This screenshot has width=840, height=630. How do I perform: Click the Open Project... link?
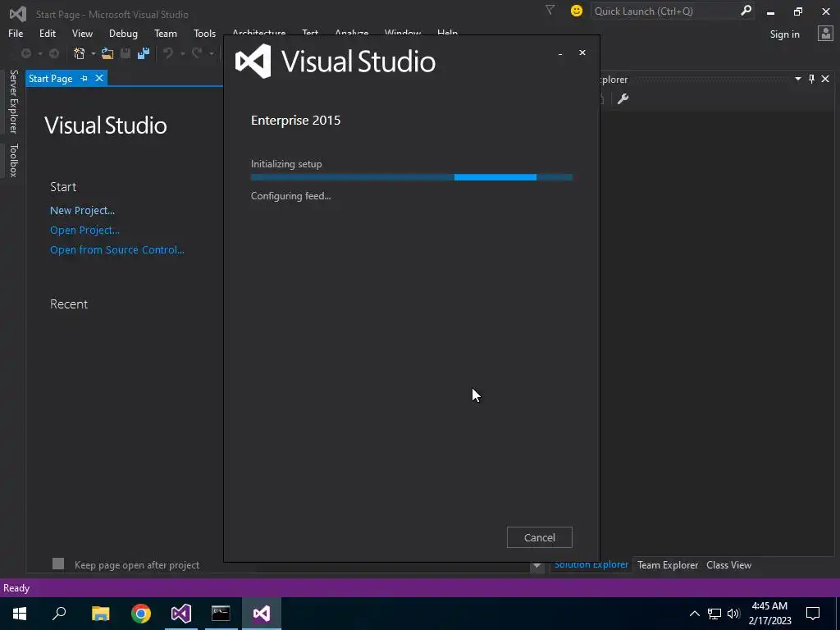pyautogui.click(x=84, y=231)
